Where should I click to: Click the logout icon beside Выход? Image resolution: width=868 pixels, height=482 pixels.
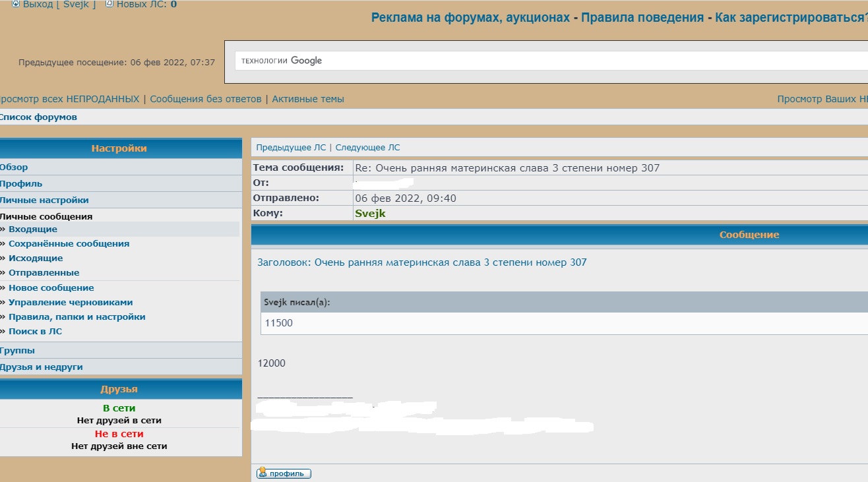[16, 4]
